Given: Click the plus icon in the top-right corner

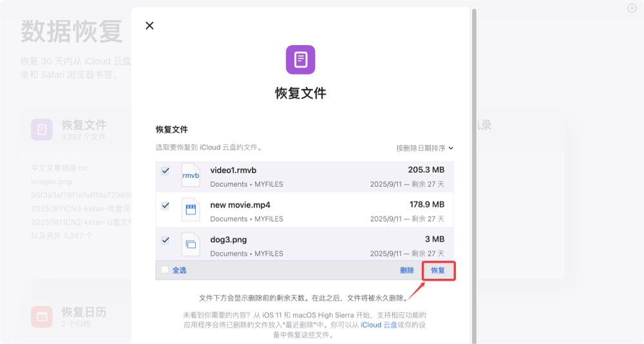Looking at the screenshot, I should pos(632,8).
